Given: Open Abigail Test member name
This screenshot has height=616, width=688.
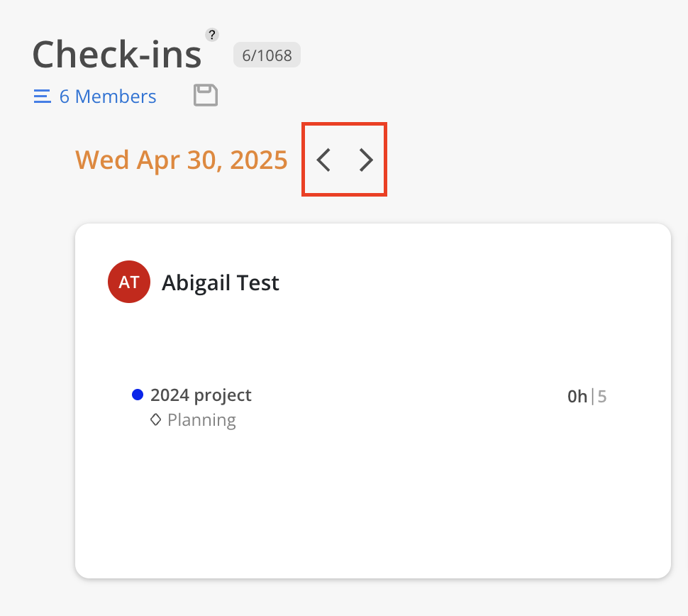Looking at the screenshot, I should click(221, 282).
